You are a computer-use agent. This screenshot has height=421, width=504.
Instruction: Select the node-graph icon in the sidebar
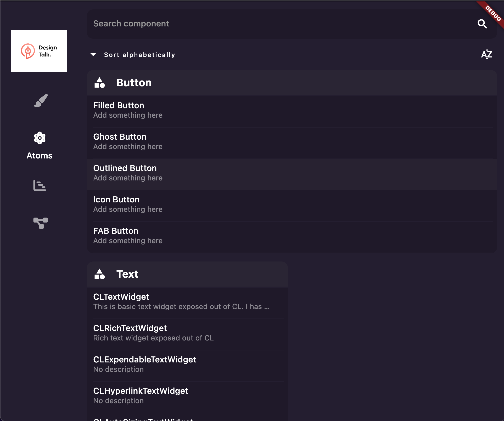(x=41, y=223)
